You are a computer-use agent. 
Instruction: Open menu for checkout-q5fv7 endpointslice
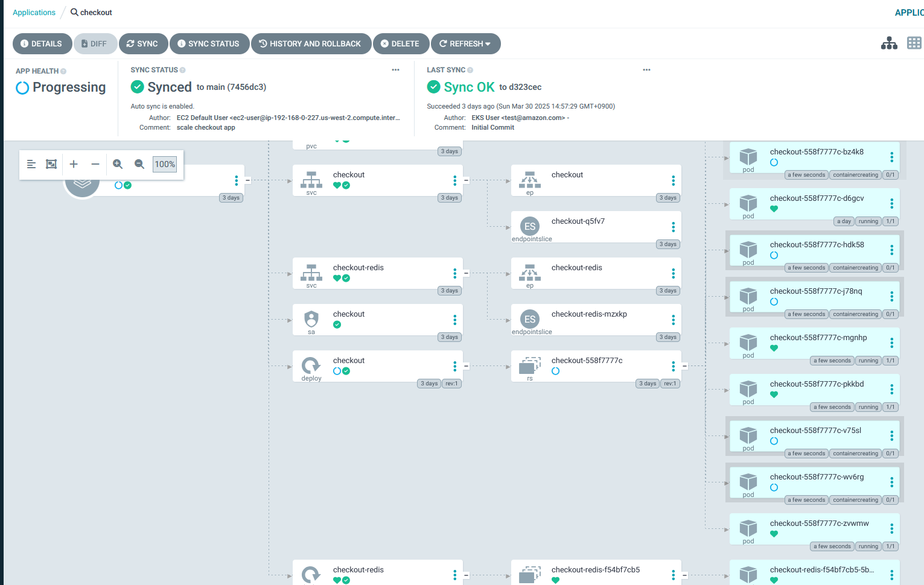click(673, 227)
